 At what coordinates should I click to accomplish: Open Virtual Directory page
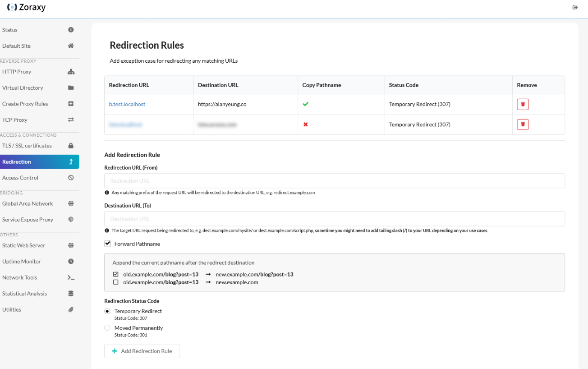(39, 88)
